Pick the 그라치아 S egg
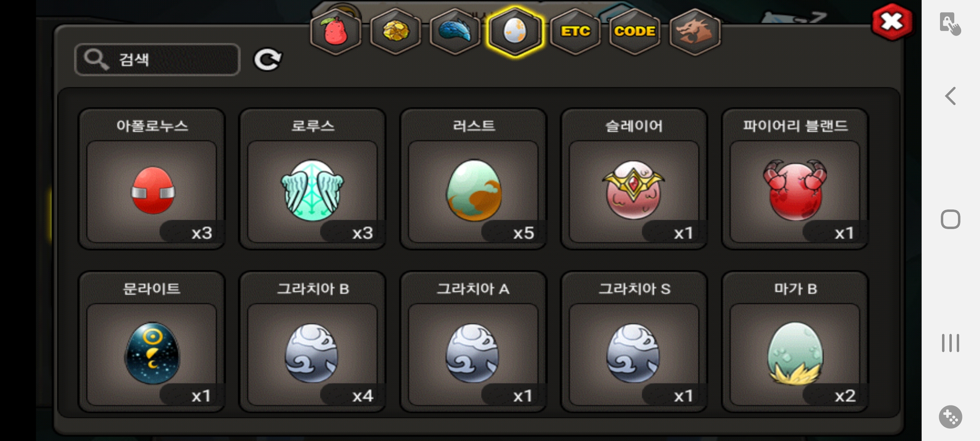This screenshot has width=980, height=441. click(x=634, y=342)
